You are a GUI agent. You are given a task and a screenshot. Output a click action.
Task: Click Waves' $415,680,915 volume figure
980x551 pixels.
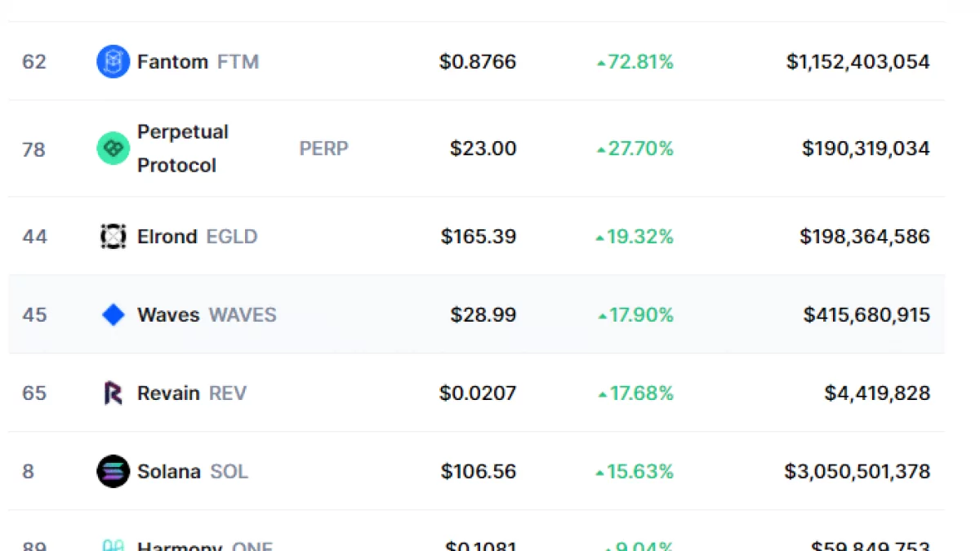tap(866, 315)
